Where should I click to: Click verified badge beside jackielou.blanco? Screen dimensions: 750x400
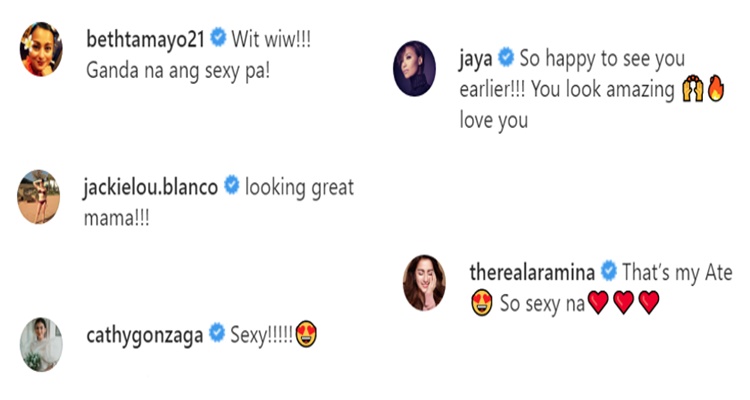tap(232, 185)
